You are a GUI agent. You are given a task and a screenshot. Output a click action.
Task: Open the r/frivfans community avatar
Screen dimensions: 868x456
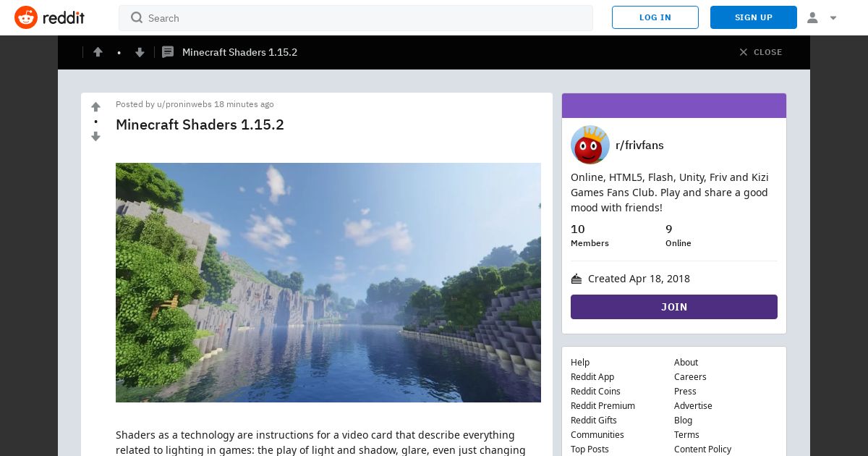pos(590,145)
